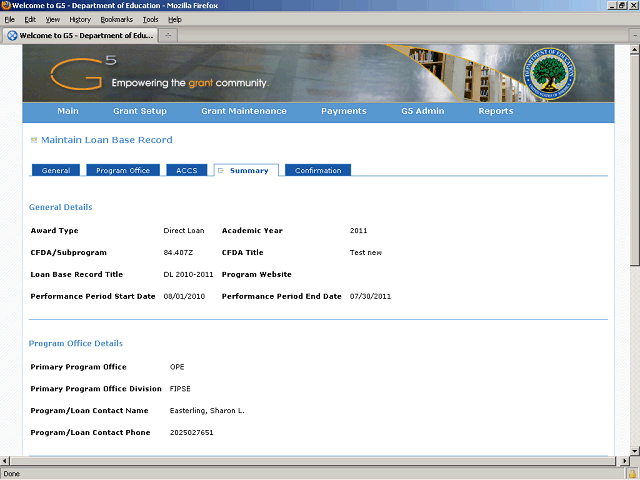Click the Program Office Details heading
This screenshot has width=640, height=480.
click(x=76, y=343)
